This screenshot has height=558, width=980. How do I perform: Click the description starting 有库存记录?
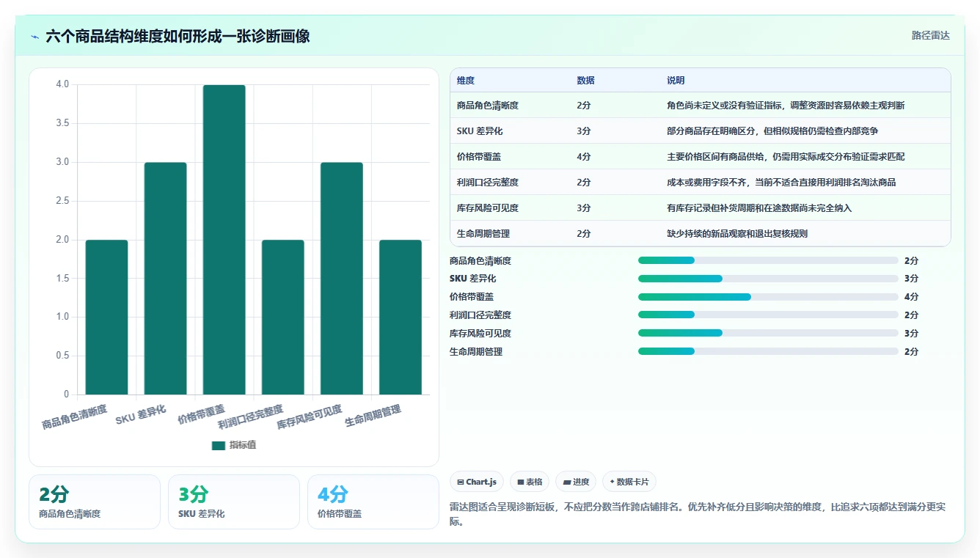tap(759, 208)
